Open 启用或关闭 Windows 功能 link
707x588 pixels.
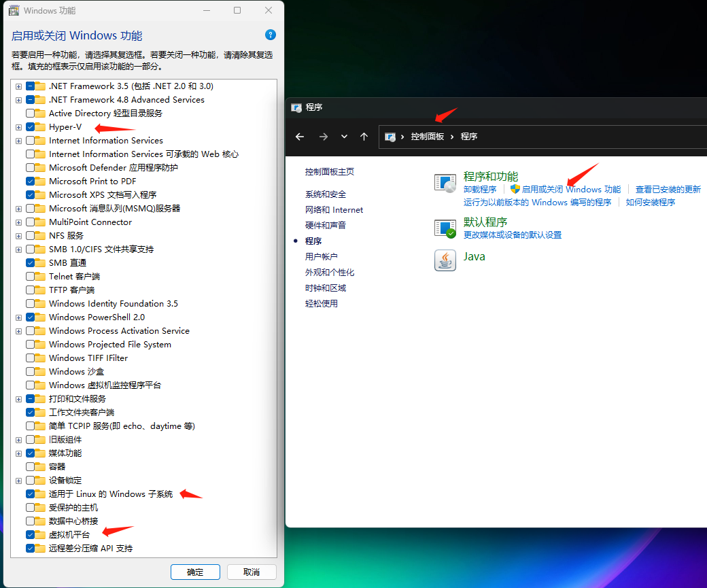click(x=571, y=190)
